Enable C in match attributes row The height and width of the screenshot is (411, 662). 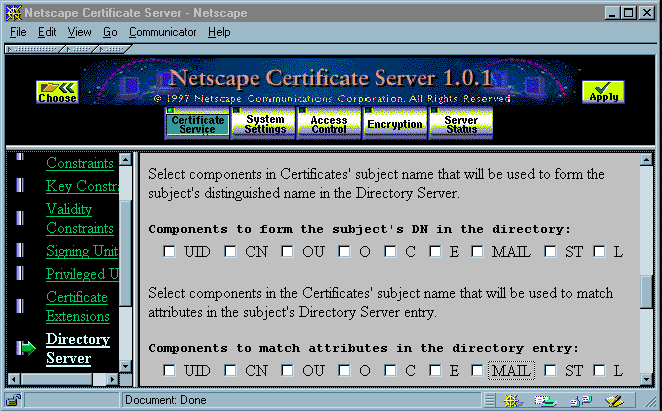point(390,370)
